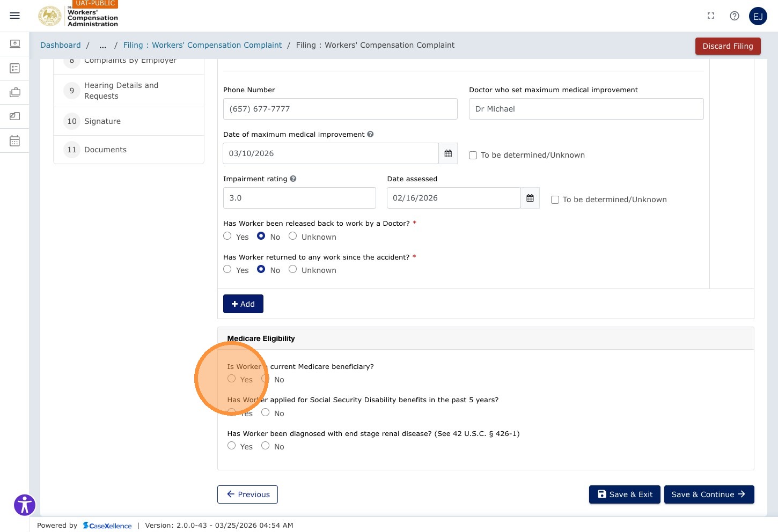
Task: Click the Add button
Action: (243, 304)
